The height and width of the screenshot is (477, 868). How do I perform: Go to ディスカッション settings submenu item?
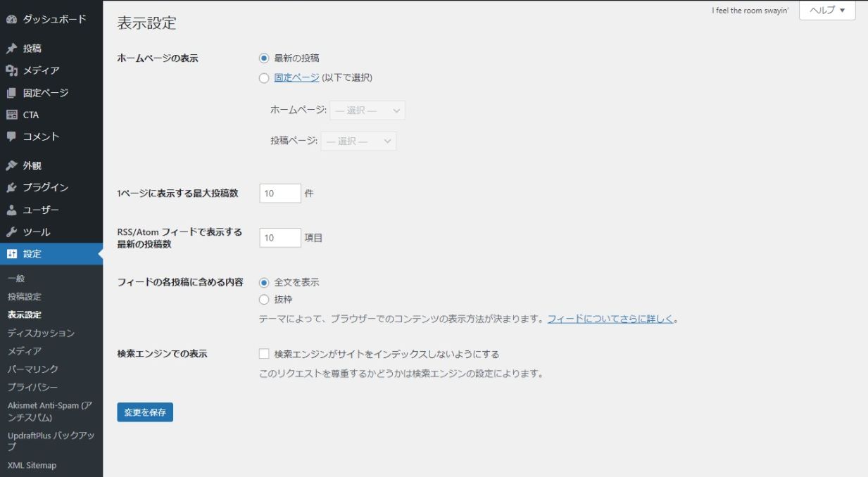pyautogui.click(x=41, y=333)
